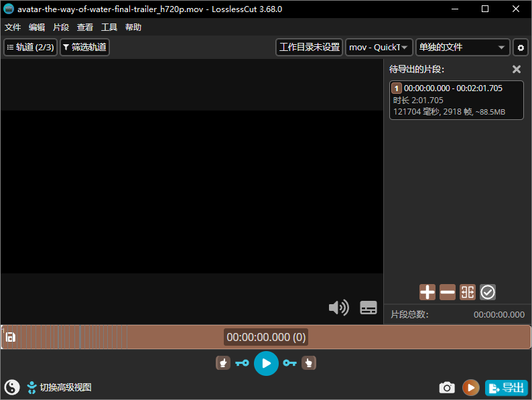Screen dimensions: 532x400
Task: Open the 查看 menu
Action: pyautogui.click(x=85, y=27)
